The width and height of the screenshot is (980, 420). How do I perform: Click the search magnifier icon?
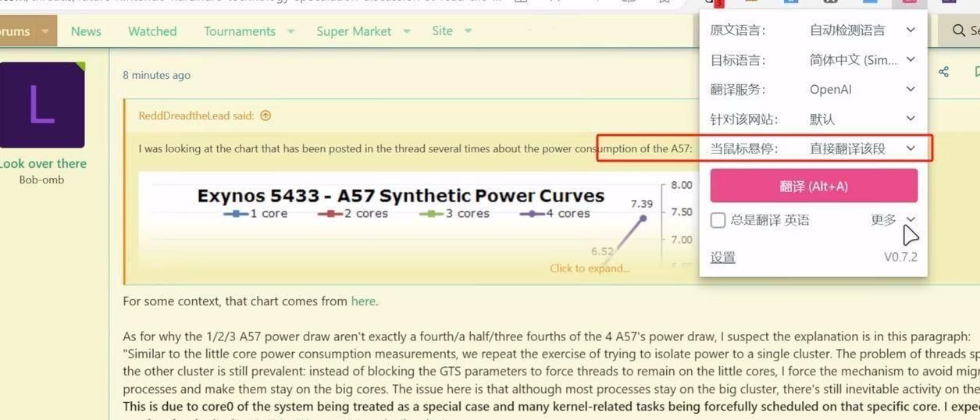pos(958,31)
